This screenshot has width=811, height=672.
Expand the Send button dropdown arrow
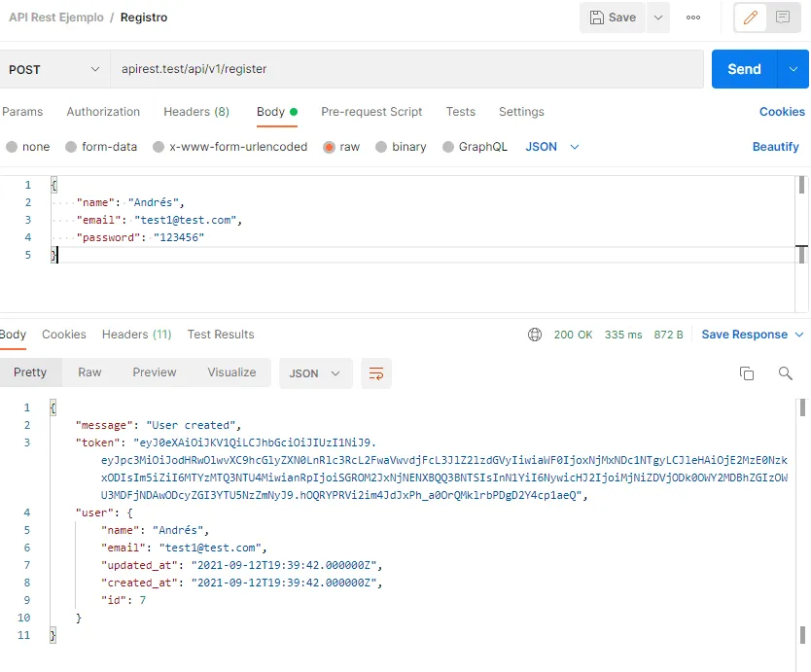pyautogui.click(x=793, y=69)
